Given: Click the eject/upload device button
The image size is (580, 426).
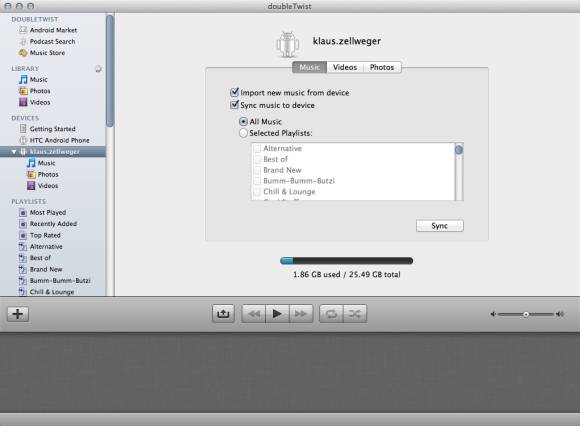Looking at the screenshot, I should pos(223,314).
